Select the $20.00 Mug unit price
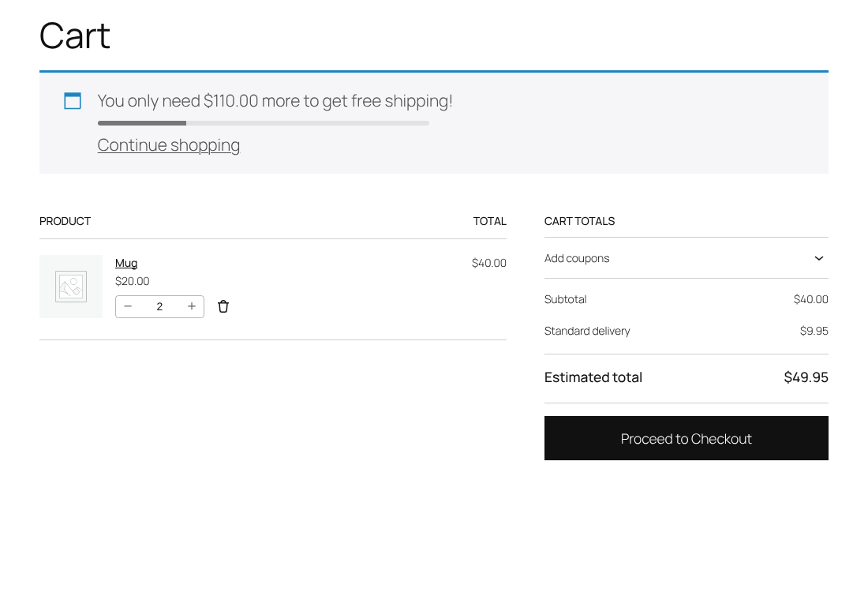The width and height of the screenshot is (868, 600). [133, 281]
